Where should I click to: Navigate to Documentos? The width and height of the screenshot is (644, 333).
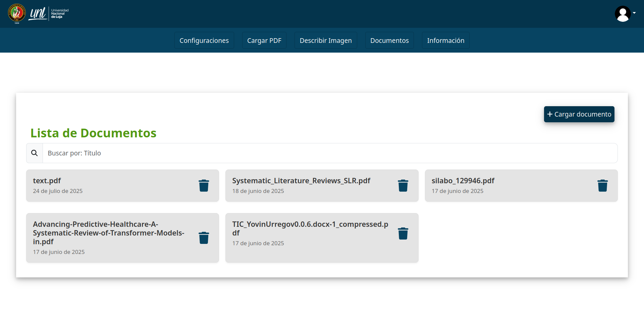click(389, 41)
